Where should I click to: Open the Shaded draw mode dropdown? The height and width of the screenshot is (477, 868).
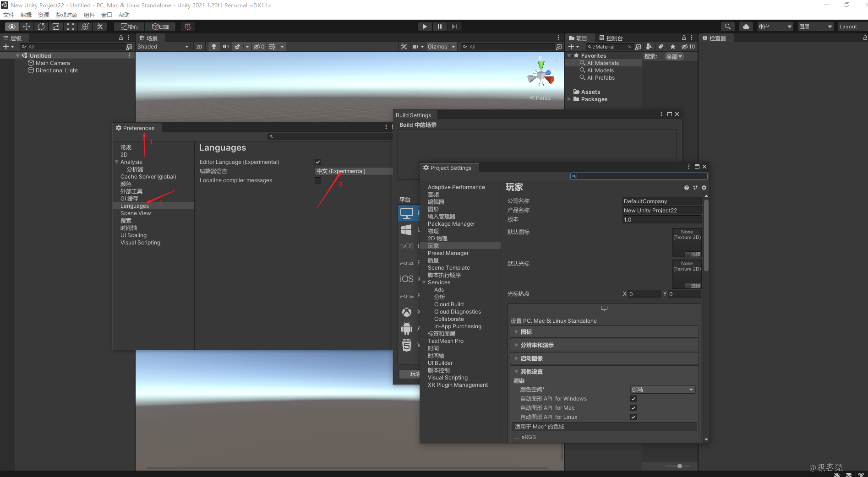coord(163,47)
